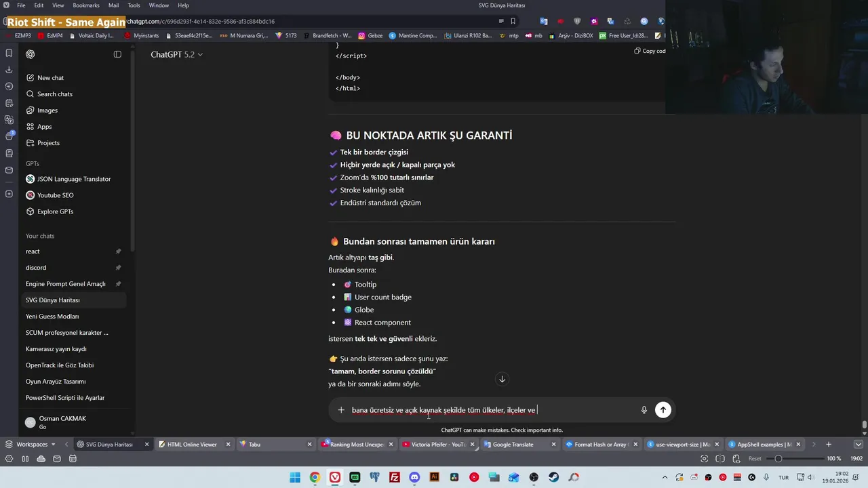The height and width of the screenshot is (488, 868).
Task: Click the Reset zoom button
Action: coord(755,459)
